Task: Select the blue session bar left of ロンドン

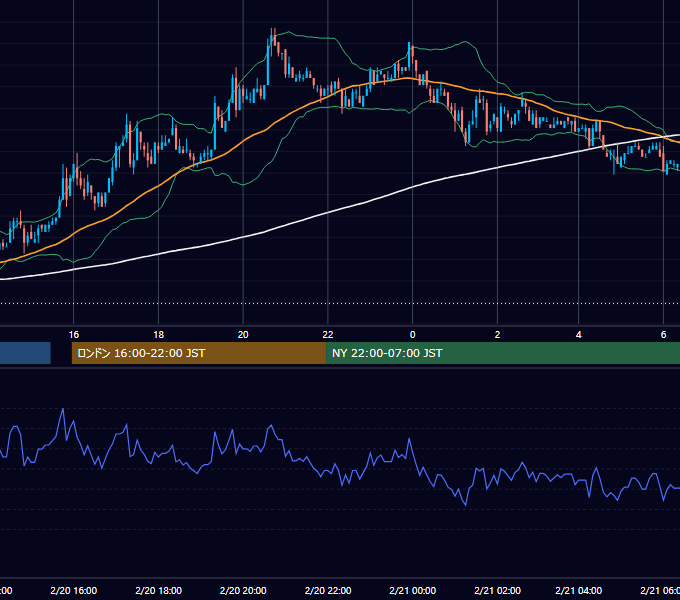Action: (25, 353)
